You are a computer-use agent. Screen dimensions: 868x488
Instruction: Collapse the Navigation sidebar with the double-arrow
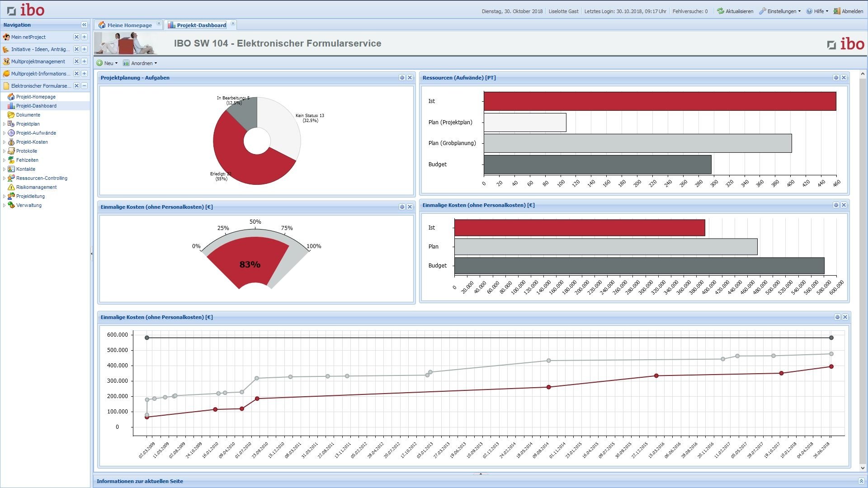[85, 25]
